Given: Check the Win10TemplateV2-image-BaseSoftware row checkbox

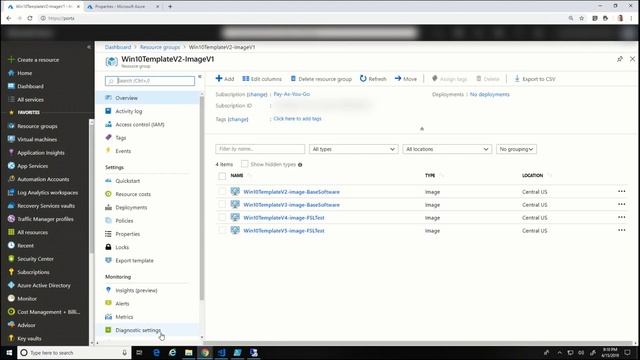Looking at the screenshot, I should 222,191.
